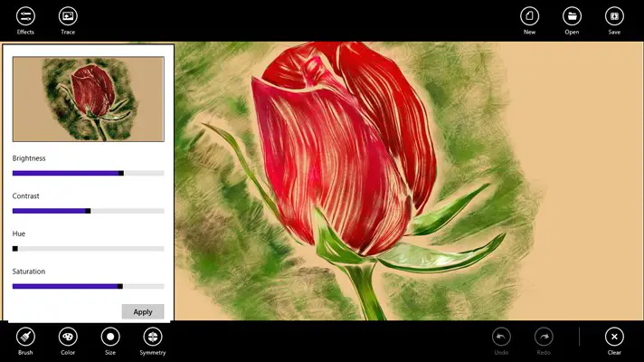
Task: Click the Saturation label
Action: pos(29,271)
